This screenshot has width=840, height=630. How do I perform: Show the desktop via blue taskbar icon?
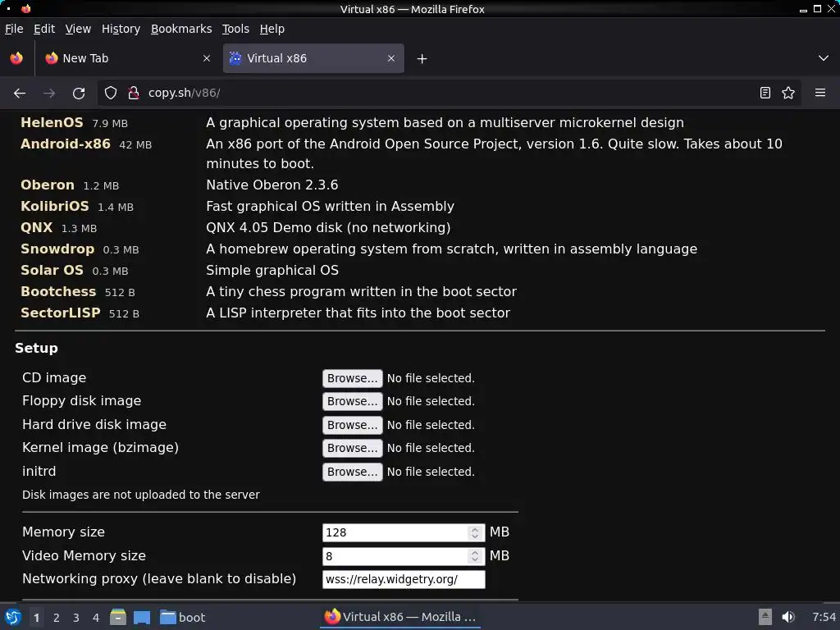[141, 617]
